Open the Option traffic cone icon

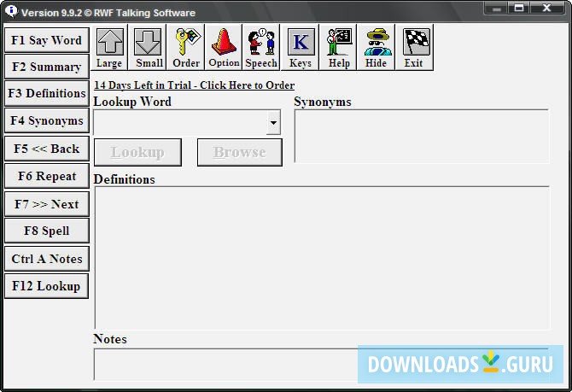[x=224, y=48]
